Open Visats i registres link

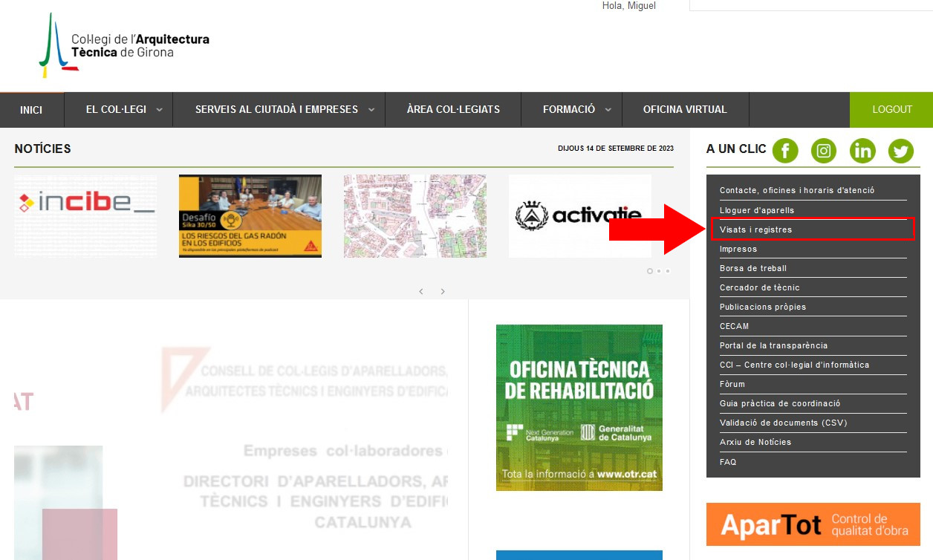point(756,229)
